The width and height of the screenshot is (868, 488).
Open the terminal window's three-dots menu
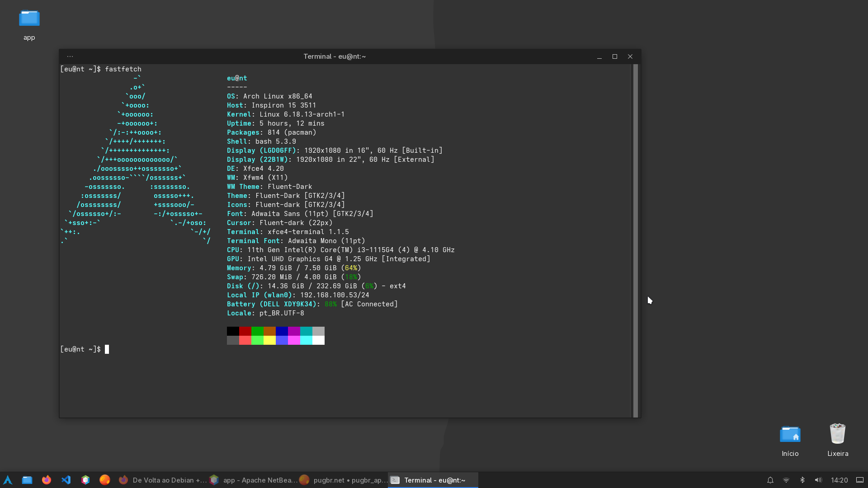(x=70, y=56)
